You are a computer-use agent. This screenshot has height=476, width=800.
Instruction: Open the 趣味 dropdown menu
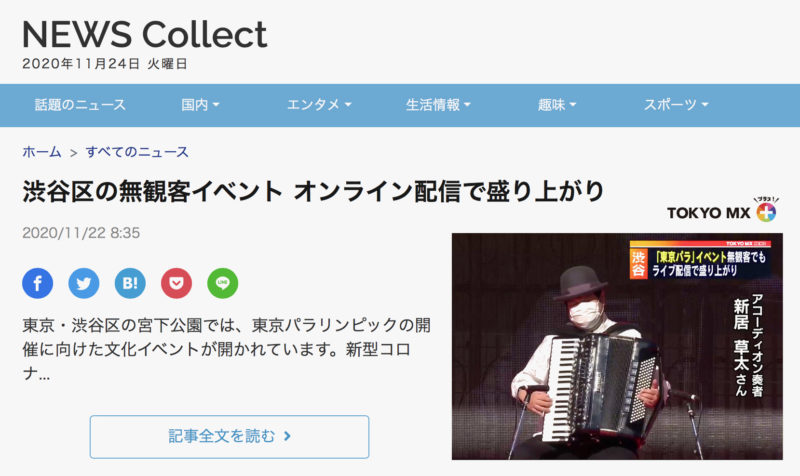(x=557, y=105)
